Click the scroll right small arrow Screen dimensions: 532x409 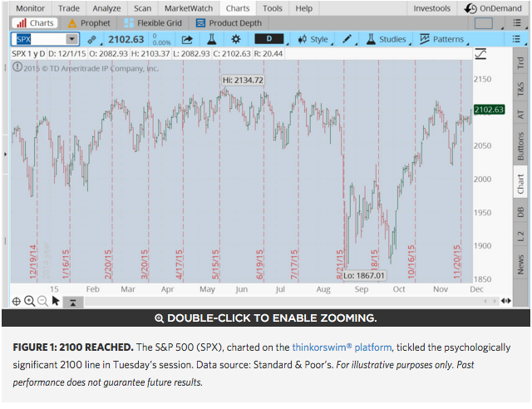pos(495,301)
